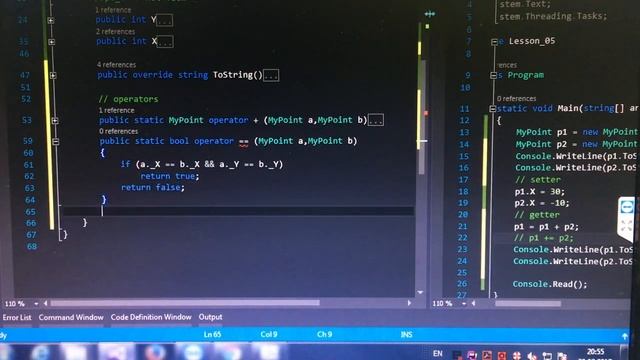Click the '...' box after 'public int X'
Image resolution: width=640 pixels, height=360 pixels.
pos(165,42)
